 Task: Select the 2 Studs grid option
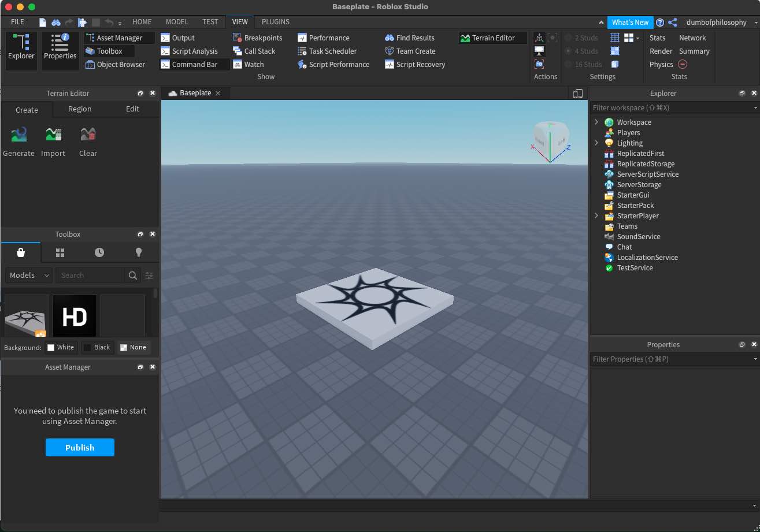click(581, 38)
